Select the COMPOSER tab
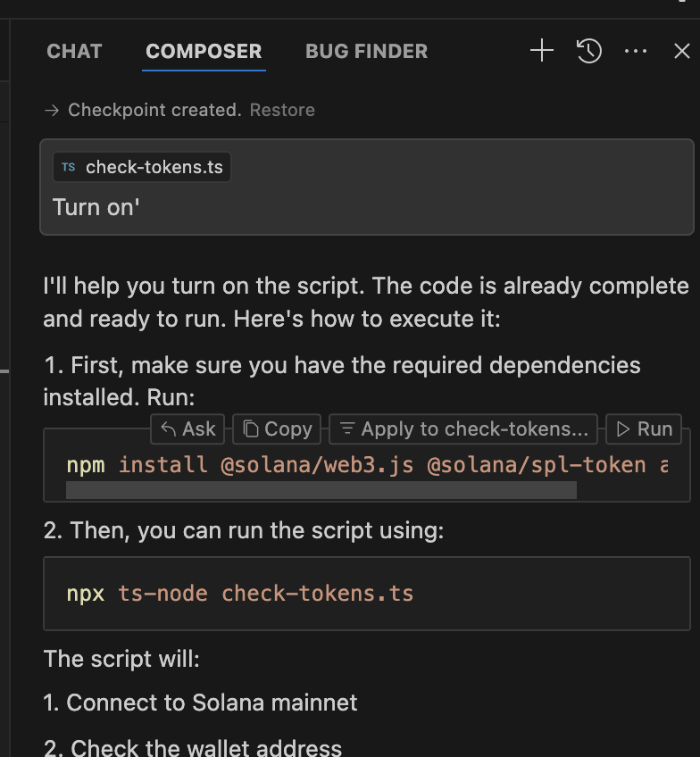Image resolution: width=700 pixels, height=757 pixels. click(204, 52)
